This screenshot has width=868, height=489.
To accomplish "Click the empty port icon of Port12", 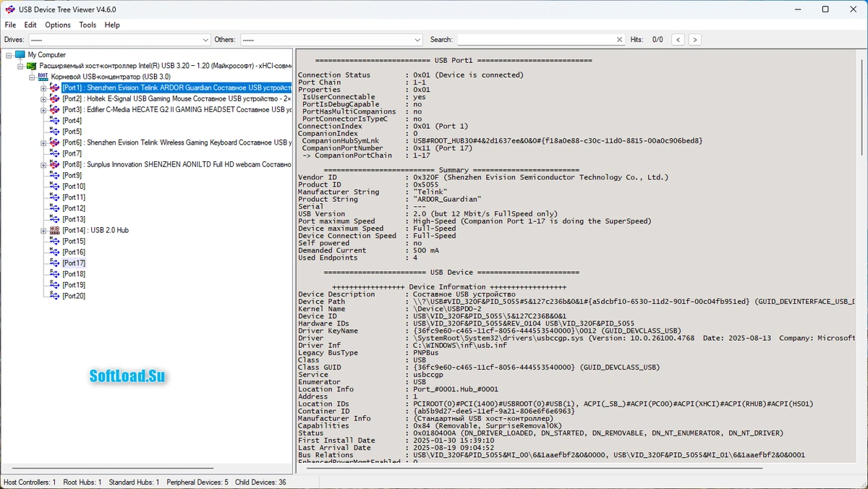I will click(55, 208).
